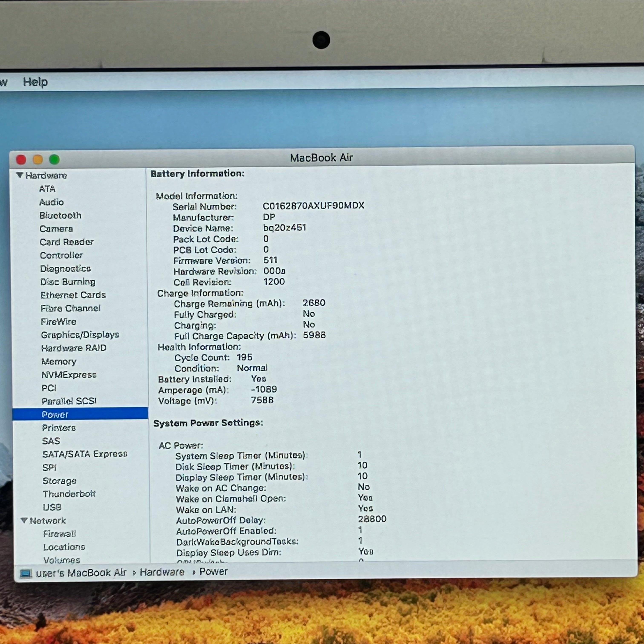Image resolution: width=644 pixels, height=644 pixels.
Task: Select Printers in the sidebar
Action: (59, 428)
